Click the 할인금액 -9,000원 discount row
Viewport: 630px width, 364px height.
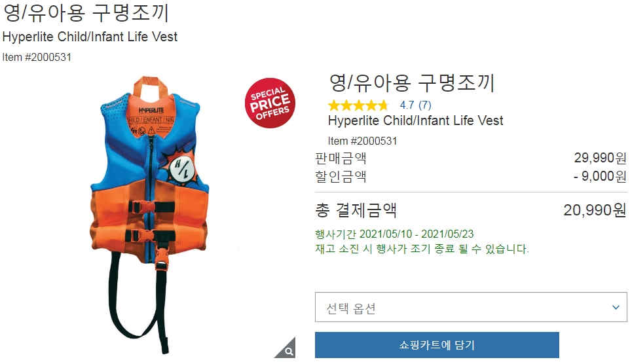tap(471, 176)
